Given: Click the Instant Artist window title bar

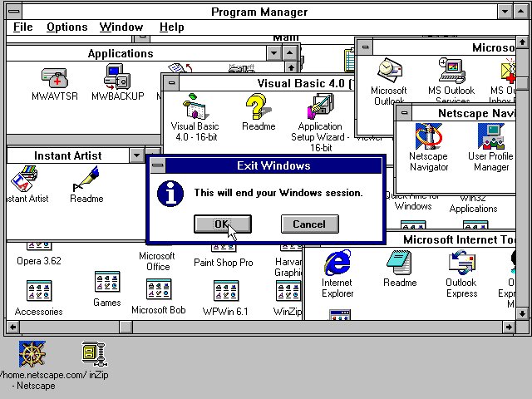Looking at the screenshot, I should [x=68, y=155].
